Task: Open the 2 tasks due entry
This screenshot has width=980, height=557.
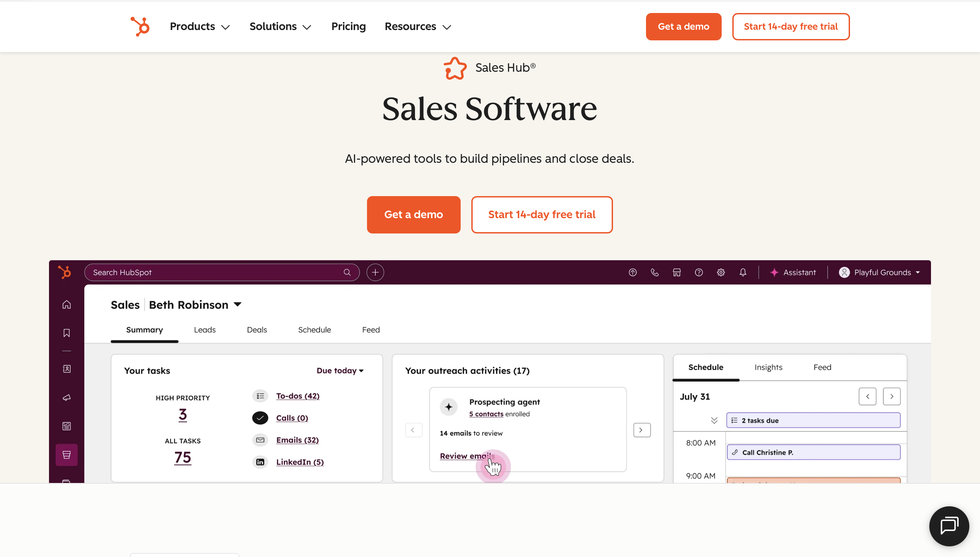Action: (813, 420)
